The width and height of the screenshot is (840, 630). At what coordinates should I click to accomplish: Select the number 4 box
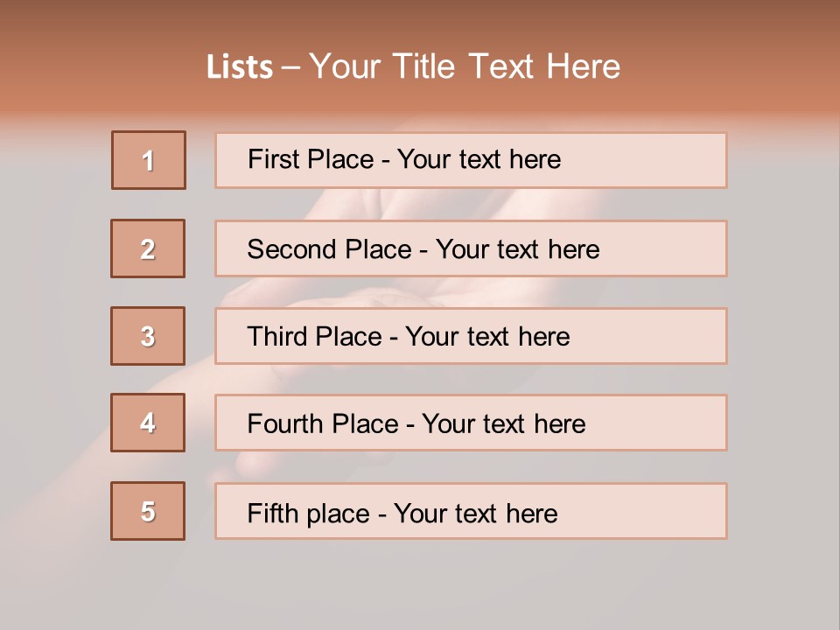[148, 423]
